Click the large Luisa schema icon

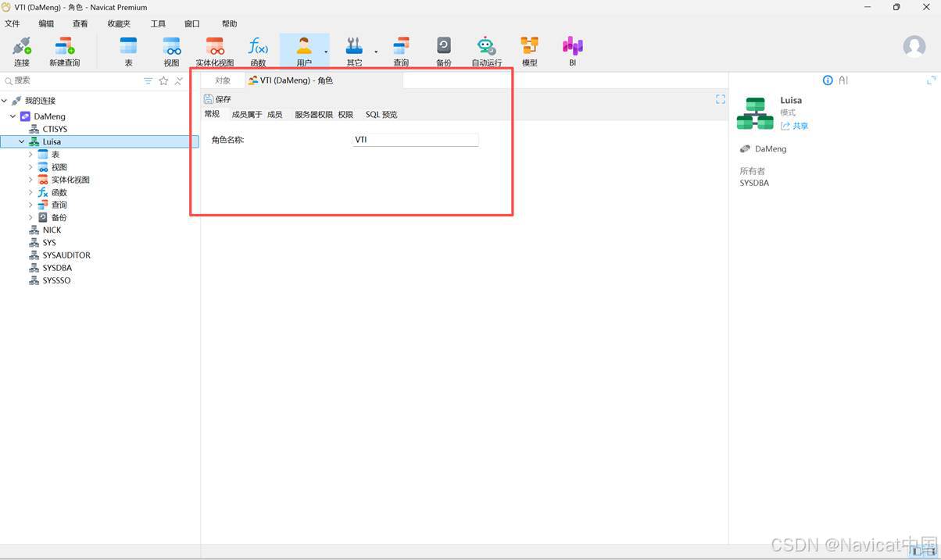tap(755, 113)
